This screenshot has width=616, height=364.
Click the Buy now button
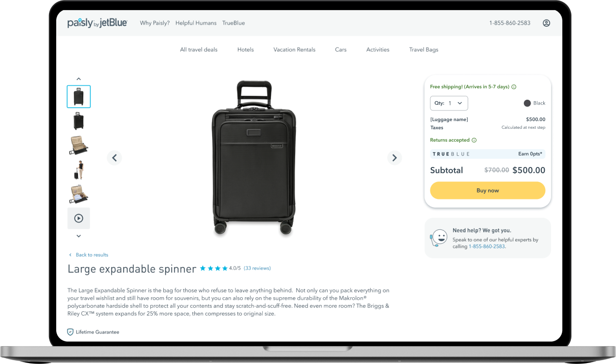click(x=488, y=190)
